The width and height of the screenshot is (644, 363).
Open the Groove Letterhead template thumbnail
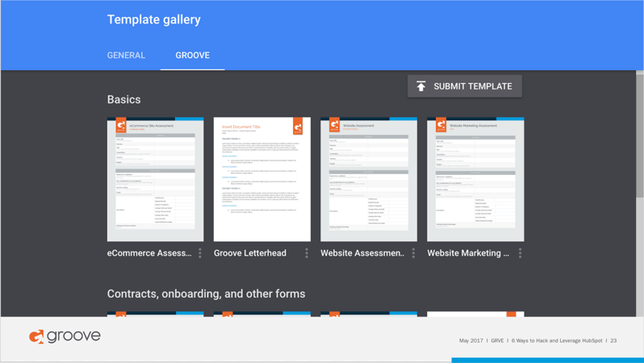click(262, 179)
